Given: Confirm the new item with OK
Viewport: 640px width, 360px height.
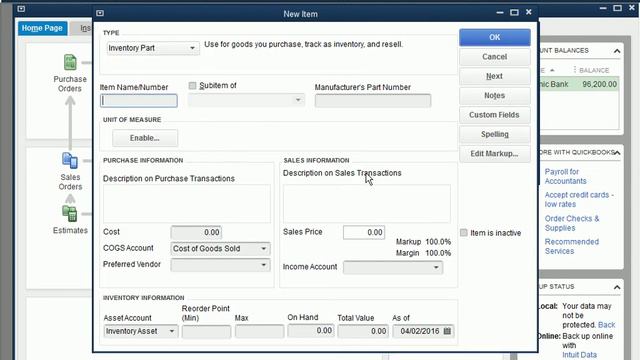Looking at the screenshot, I should tap(495, 37).
